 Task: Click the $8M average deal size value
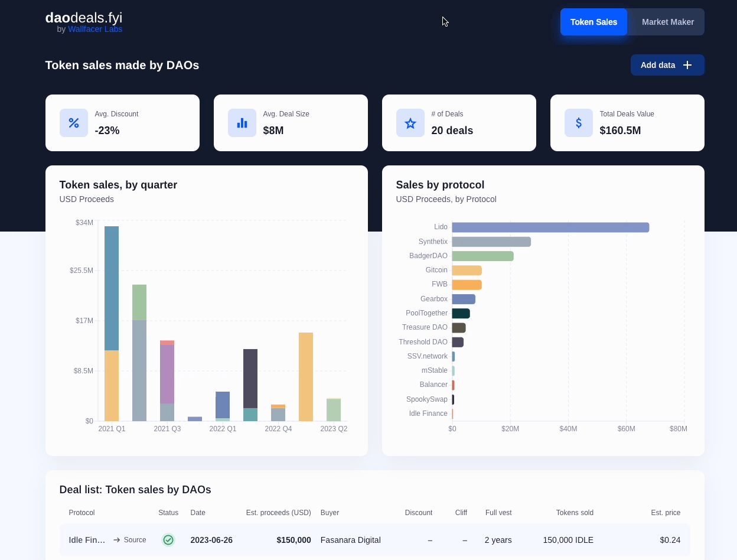tap(273, 131)
